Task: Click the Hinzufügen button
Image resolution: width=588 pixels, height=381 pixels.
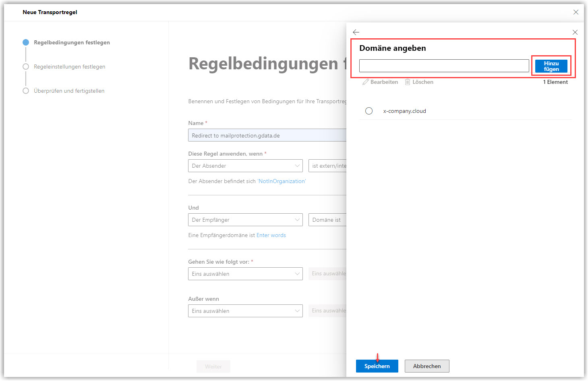Action: 551,66
